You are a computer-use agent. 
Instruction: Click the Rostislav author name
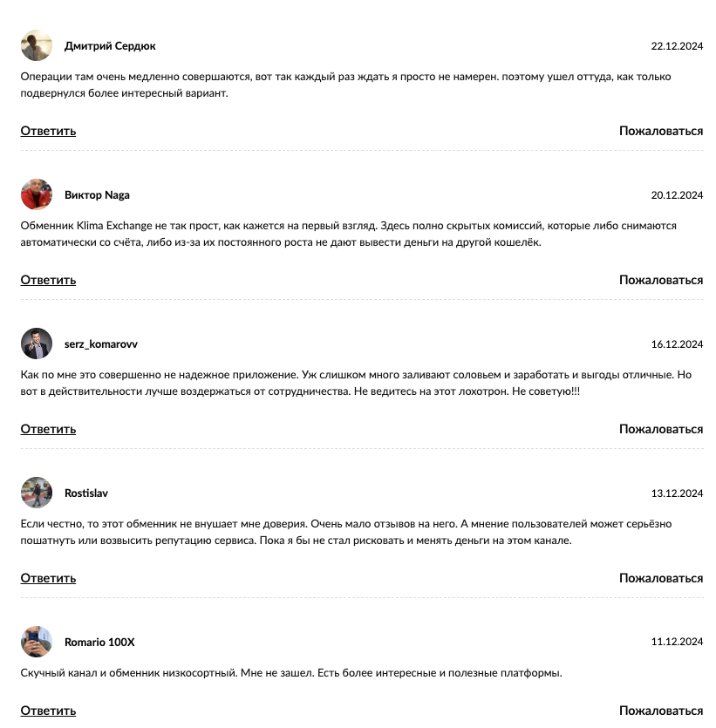pyautogui.click(x=85, y=493)
